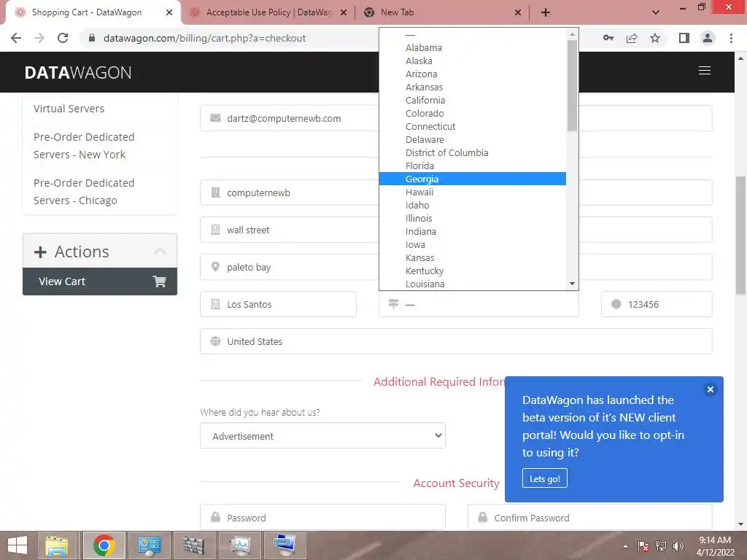Select the blank dash option in state list
The height and width of the screenshot is (560, 747).
point(472,35)
